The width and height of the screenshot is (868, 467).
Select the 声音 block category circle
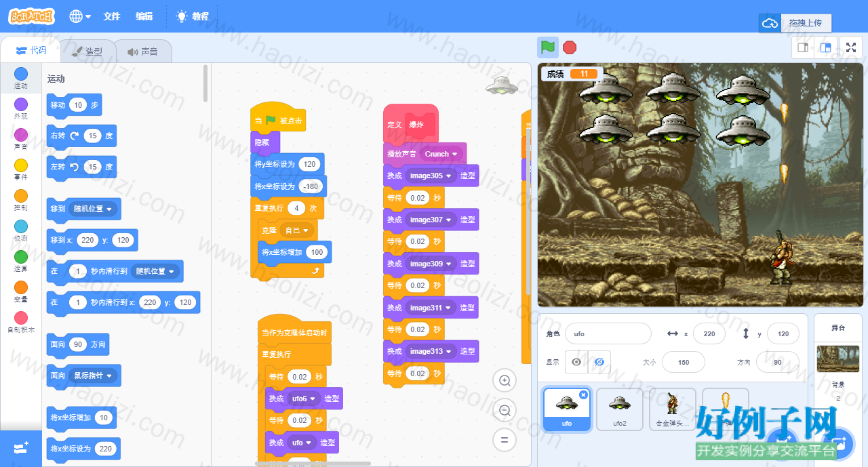(21, 134)
